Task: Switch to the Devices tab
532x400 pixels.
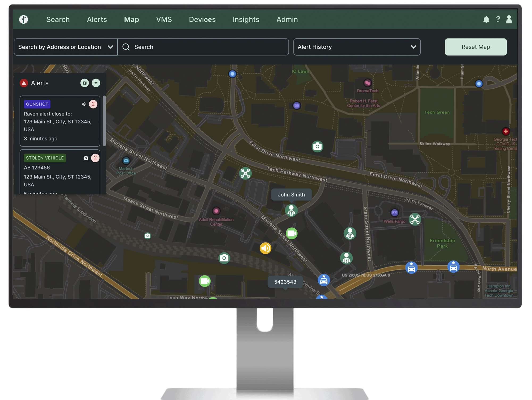Action: (202, 19)
